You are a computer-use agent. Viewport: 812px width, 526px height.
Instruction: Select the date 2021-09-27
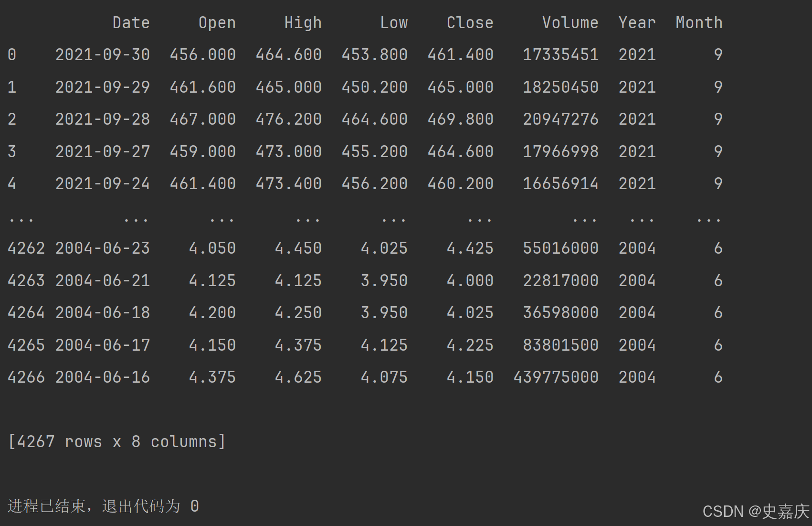pyautogui.click(x=103, y=151)
